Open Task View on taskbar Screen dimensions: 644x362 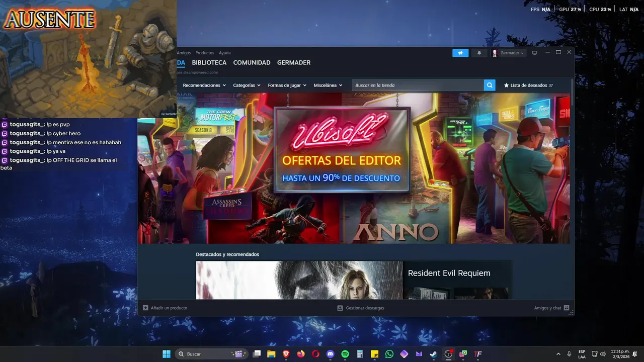257,354
